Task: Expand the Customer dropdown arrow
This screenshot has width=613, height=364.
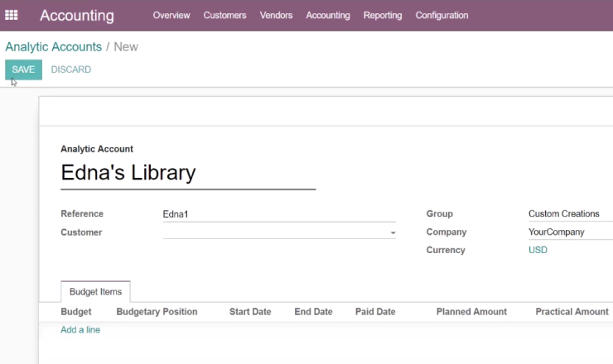Action: point(393,232)
